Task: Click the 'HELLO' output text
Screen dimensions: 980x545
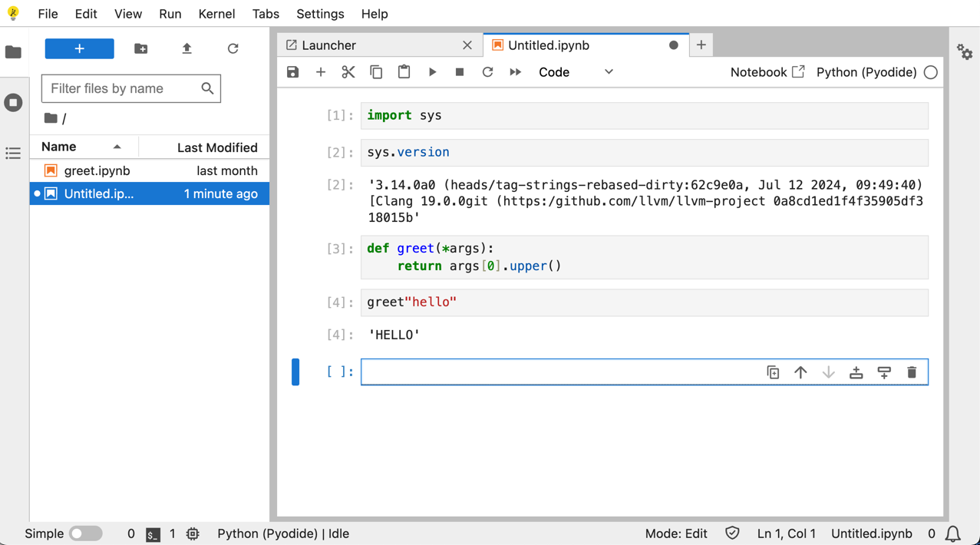Action: click(394, 335)
